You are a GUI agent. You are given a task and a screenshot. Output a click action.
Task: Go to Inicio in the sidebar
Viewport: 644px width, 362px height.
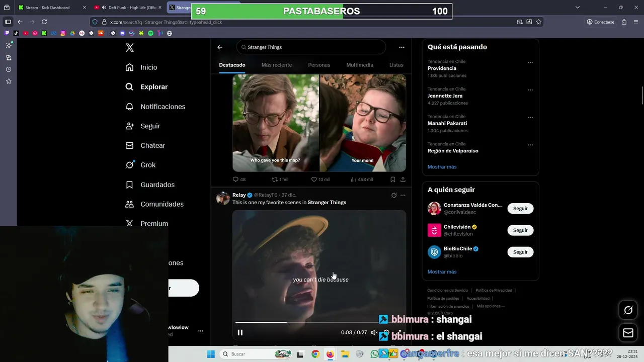click(x=141, y=67)
